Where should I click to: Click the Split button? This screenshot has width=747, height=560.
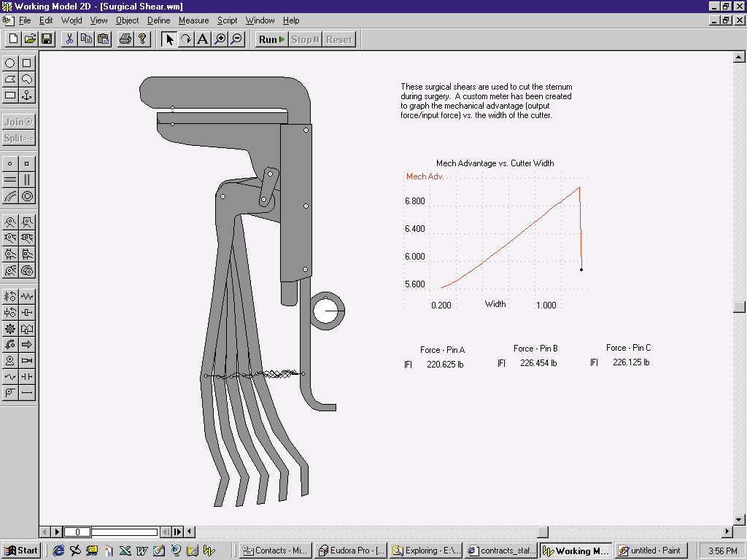pyautogui.click(x=18, y=138)
